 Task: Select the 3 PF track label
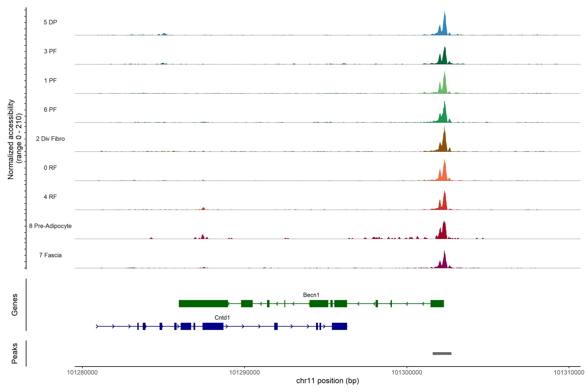click(50, 51)
